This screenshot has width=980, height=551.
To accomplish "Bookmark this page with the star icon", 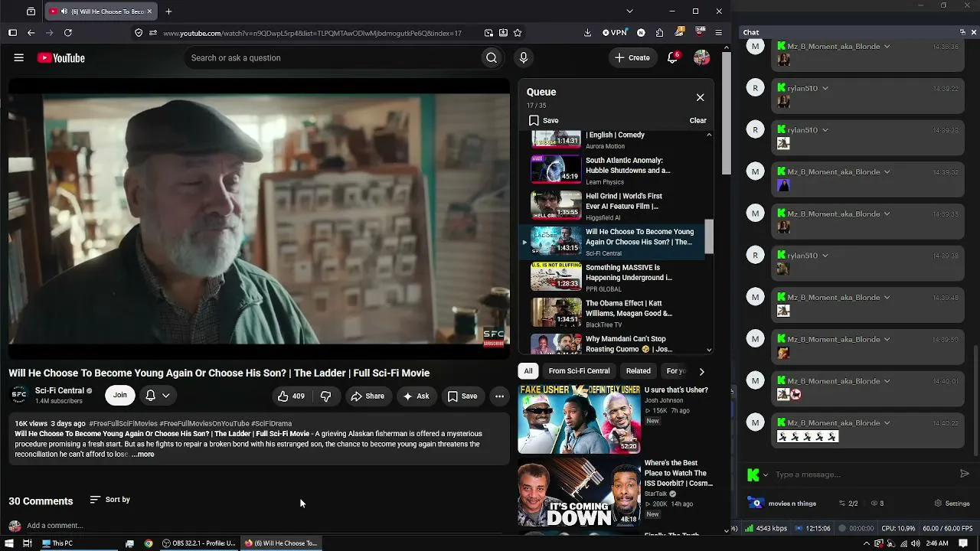I will coord(518,33).
